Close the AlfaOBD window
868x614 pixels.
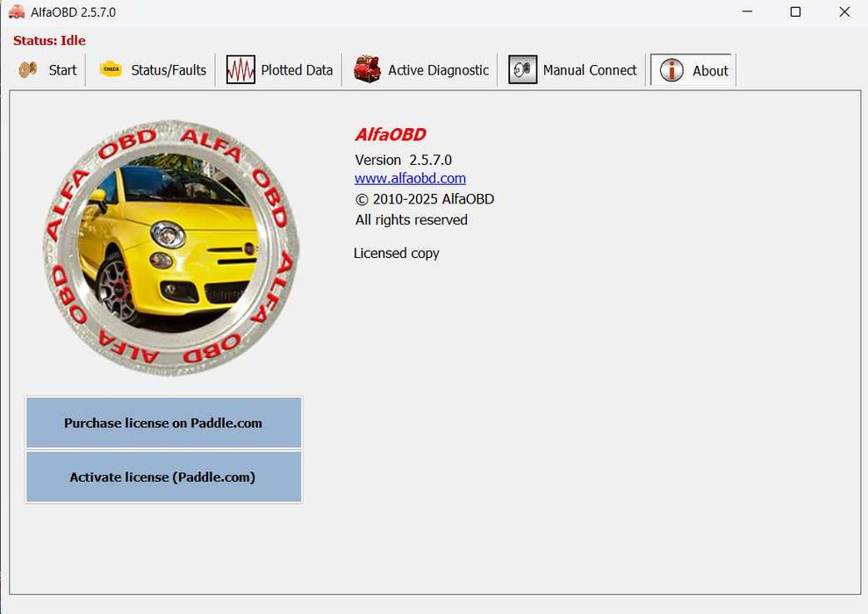(x=844, y=11)
